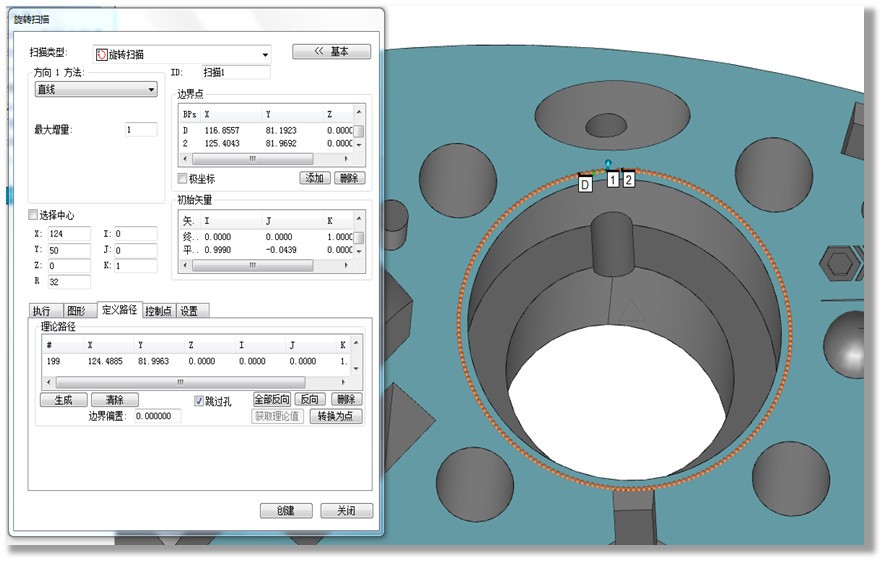Expand the 直线 direction method dropdown
The height and width of the screenshot is (562, 884).
pyautogui.click(x=152, y=89)
